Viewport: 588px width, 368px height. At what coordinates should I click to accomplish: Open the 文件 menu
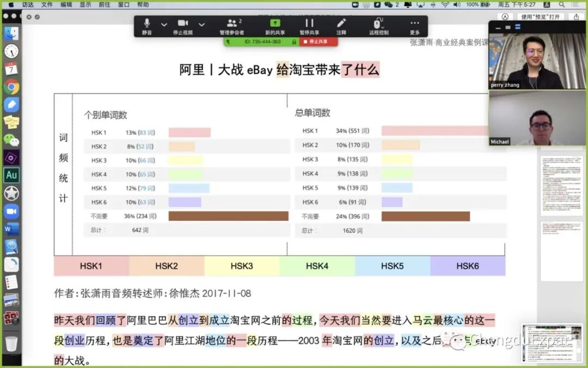coord(47,4)
